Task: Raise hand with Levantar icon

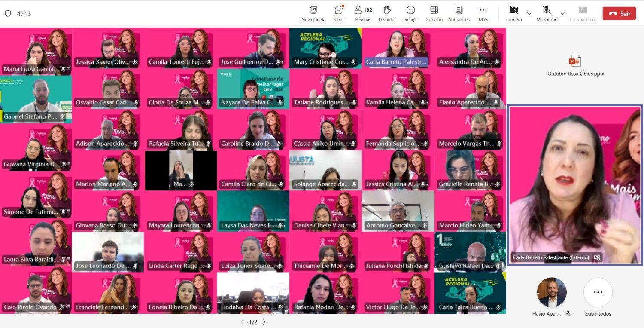Action: coord(387,10)
